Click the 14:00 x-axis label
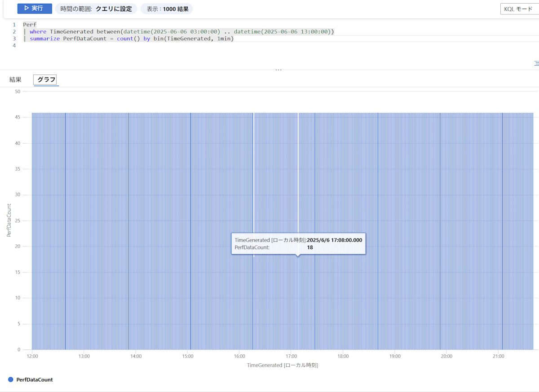 point(136,357)
